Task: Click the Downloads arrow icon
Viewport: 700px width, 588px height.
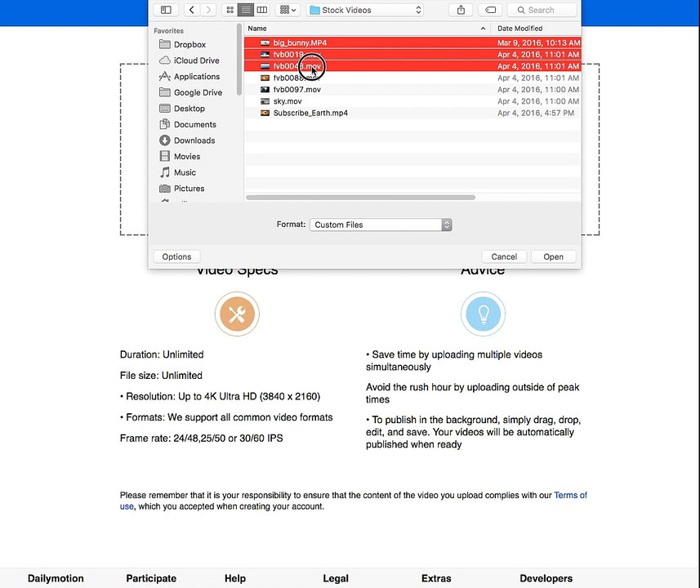Action: click(x=165, y=140)
